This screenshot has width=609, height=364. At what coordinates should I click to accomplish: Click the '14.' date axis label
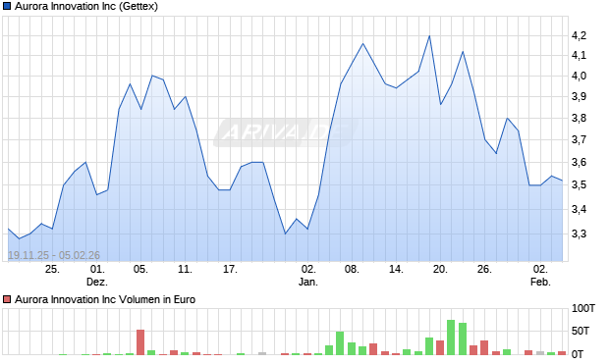(396, 269)
